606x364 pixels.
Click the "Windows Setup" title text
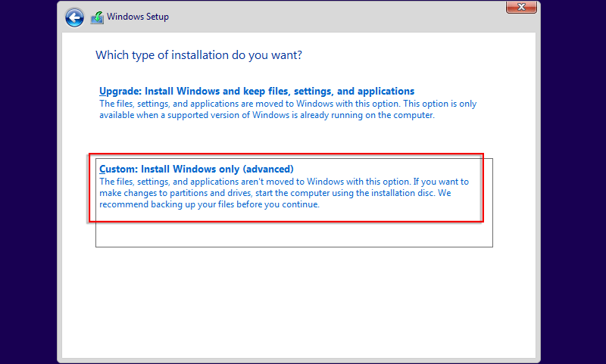click(138, 17)
